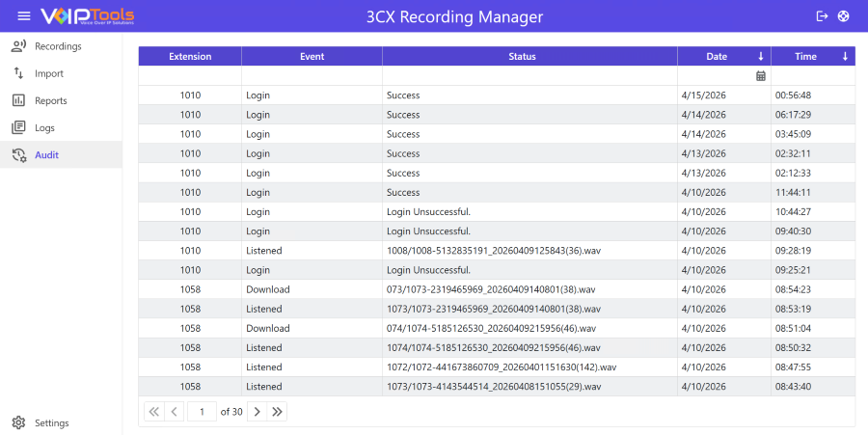Open the Logs menu item
The image size is (868, 435).
tap(44, 127)
